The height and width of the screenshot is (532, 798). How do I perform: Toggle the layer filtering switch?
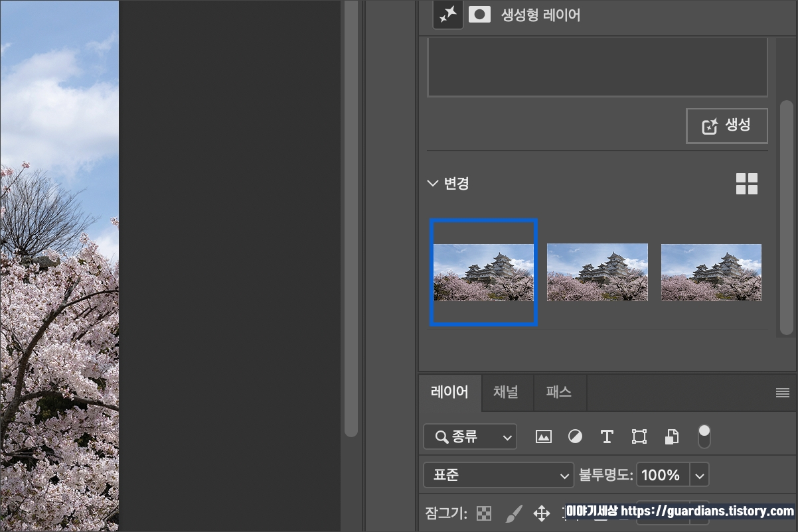coord(704,436)
